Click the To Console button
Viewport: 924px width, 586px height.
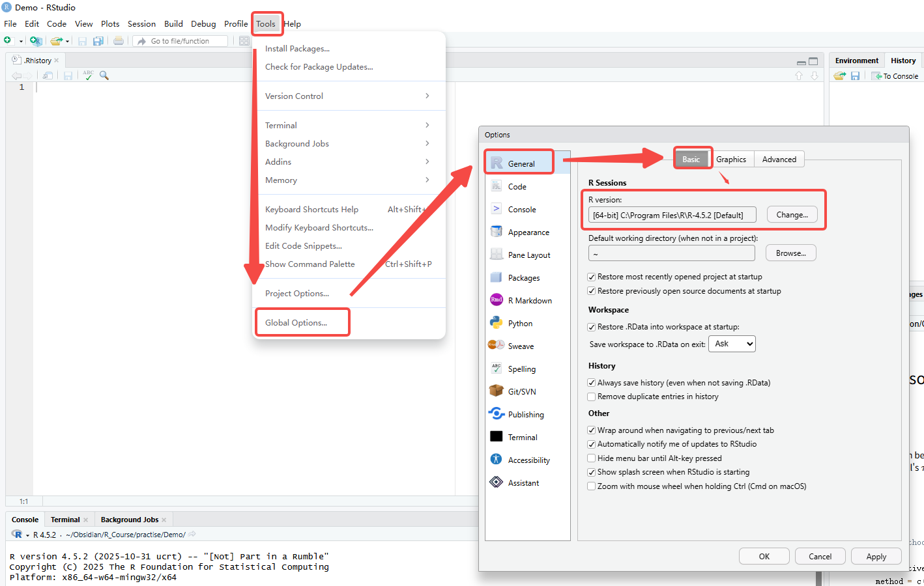895,76
